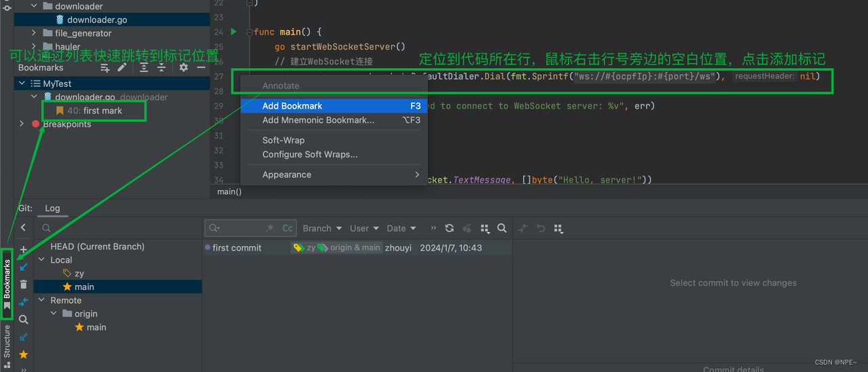Click the pencil edit icon in Bookmarks
The height and width of the screenshot is (372, 868).
(x=122, y=68)
